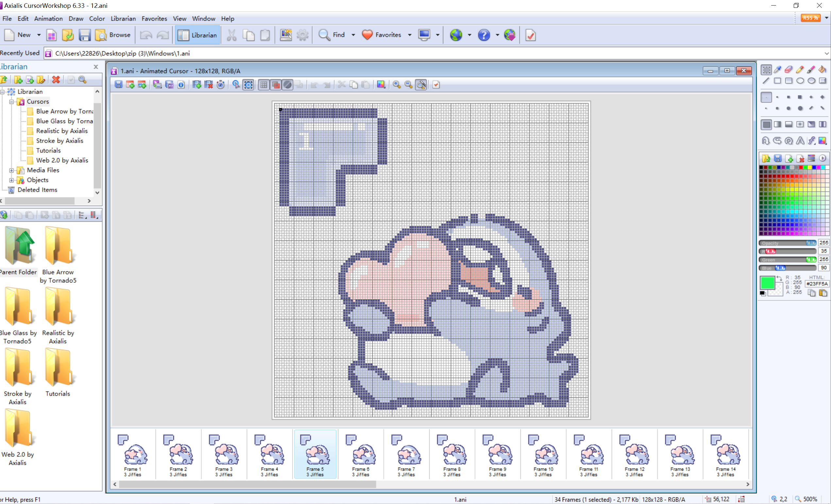831x504 pixels.
Task: Click the Browse button
Action: point(113,35)
